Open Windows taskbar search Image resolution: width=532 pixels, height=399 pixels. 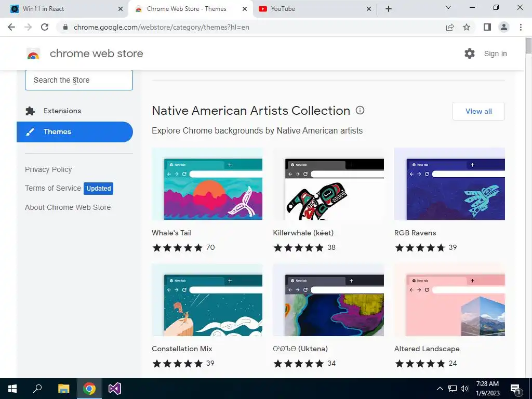(37, 389)
